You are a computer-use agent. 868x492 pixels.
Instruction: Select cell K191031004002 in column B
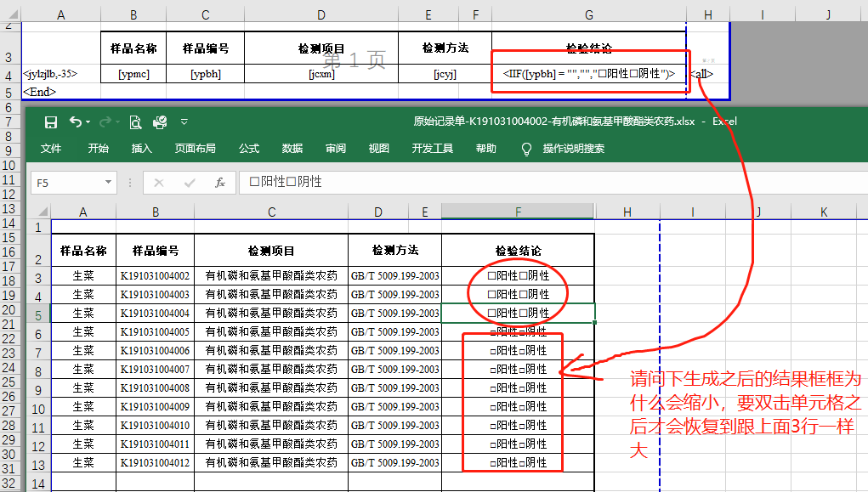tap(155, 275)
